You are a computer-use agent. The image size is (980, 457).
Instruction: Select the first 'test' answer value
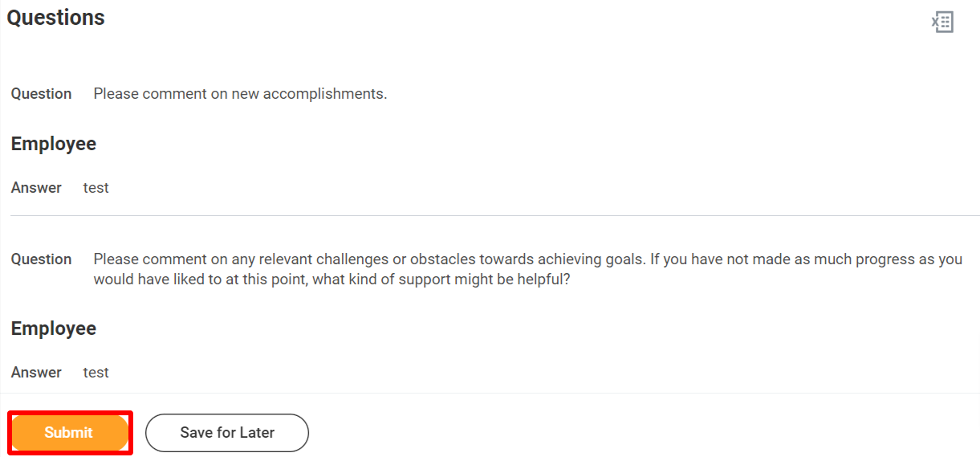pos(96,188)
